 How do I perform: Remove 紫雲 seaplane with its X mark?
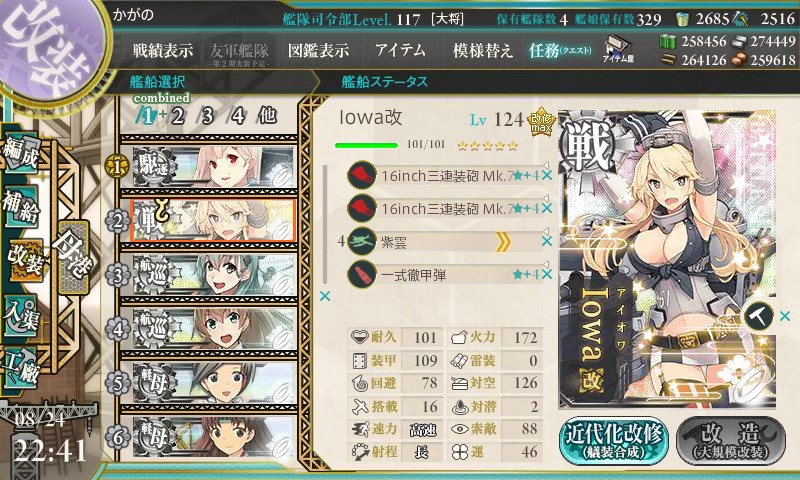[547, 241]
